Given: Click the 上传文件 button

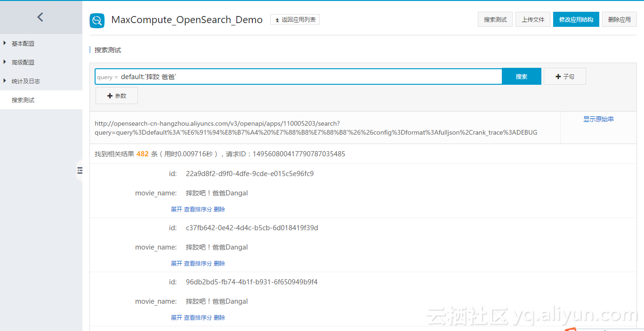Looking at the screenshot, I should pos(533,20).
